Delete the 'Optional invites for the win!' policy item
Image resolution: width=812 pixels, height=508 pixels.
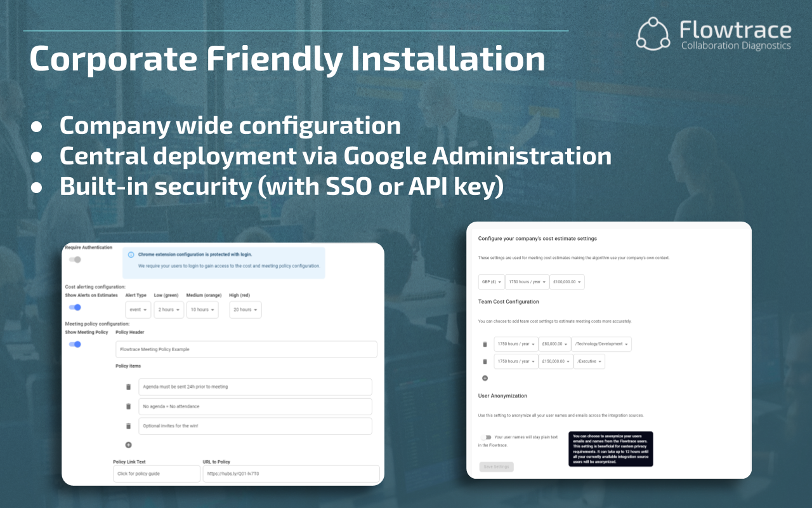(x=128, y=426)
